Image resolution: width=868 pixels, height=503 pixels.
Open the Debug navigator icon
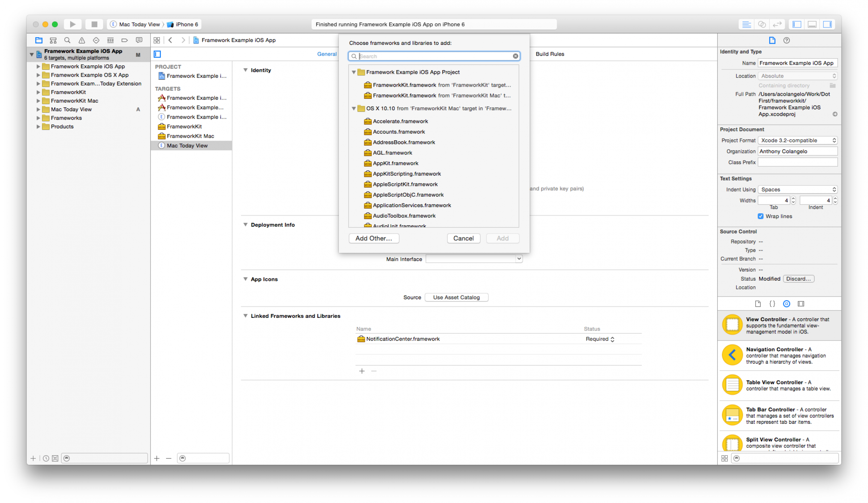tap(110, 40)
